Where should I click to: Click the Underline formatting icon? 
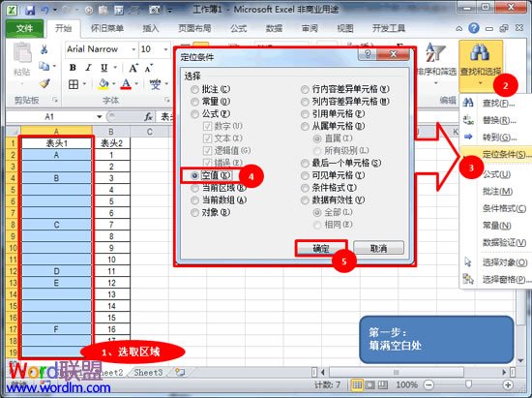coord(104,68)
